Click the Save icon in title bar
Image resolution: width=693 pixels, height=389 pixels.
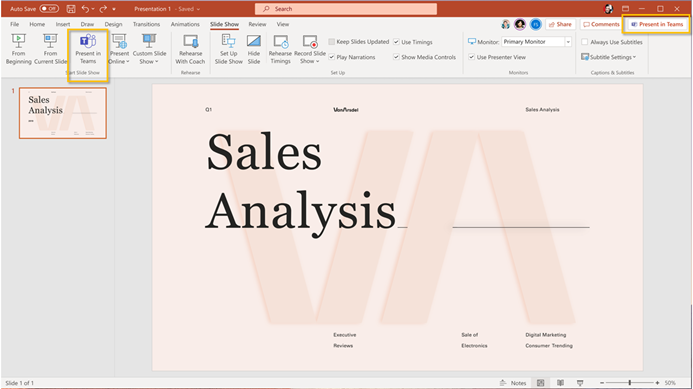[x=71, y=9]
